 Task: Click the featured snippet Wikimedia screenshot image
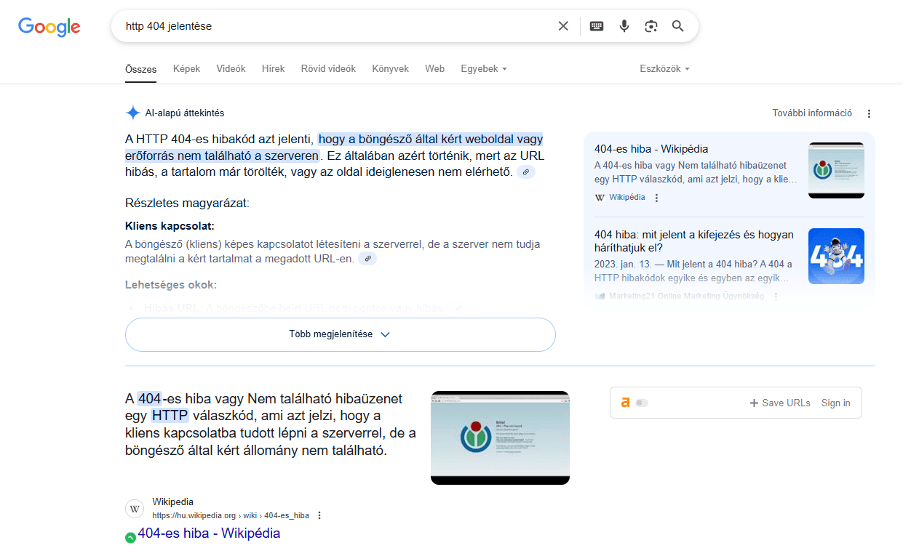[500, 438]
